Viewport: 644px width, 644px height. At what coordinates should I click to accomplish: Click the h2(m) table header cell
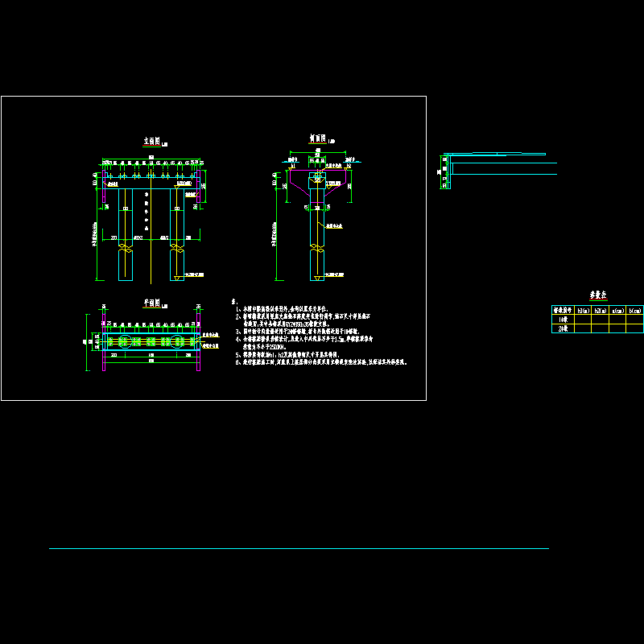[600, 311]
